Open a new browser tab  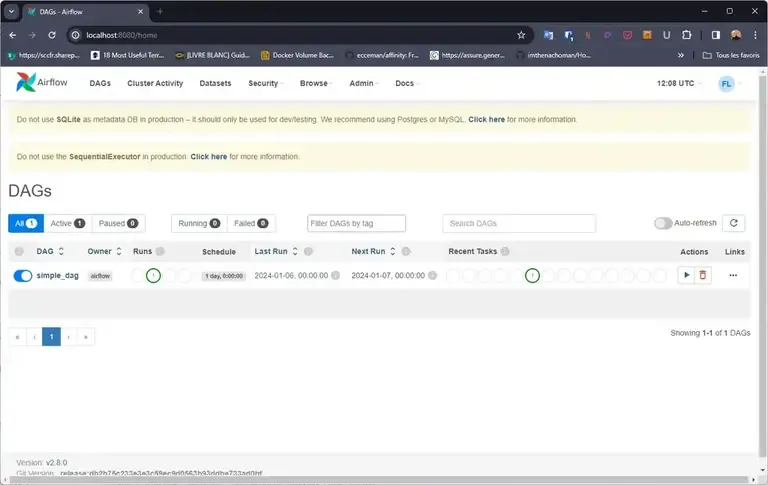[x=160, y=11]
